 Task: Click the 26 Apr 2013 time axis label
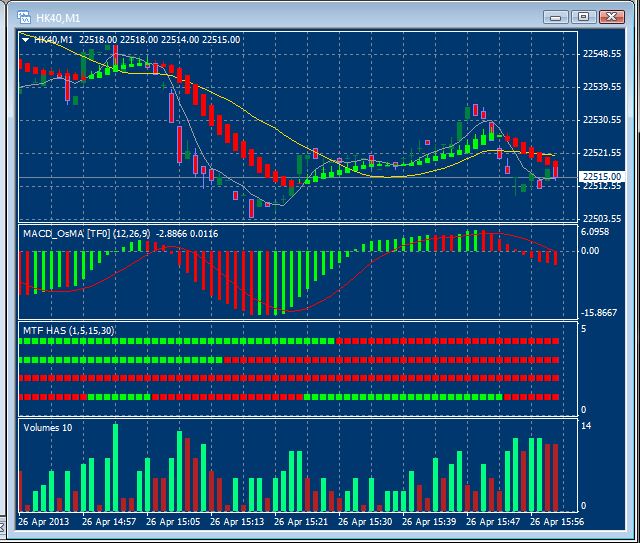pos(44,522)
